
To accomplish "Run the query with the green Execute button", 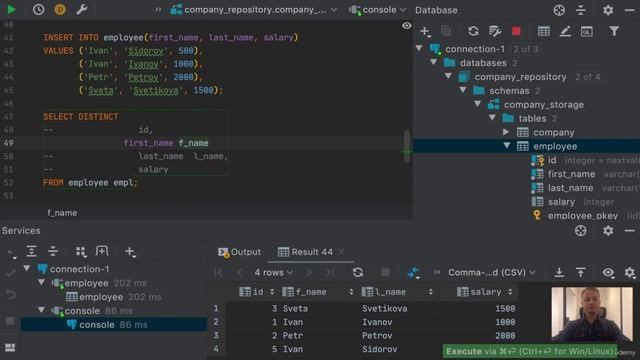I will 11,9.
